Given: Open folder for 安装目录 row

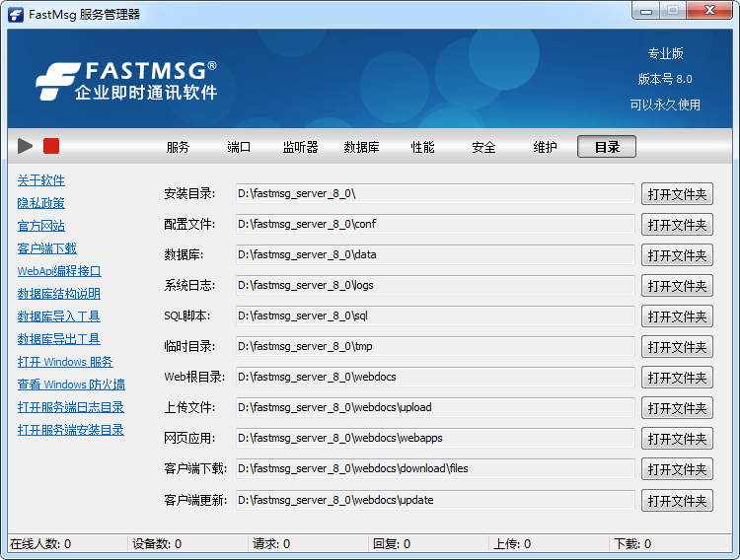Looking at the screenshot, I should (x=677, y=194).
